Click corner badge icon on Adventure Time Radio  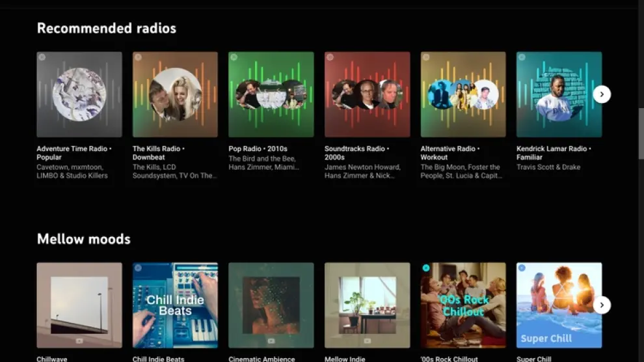(x=42, y=57)
